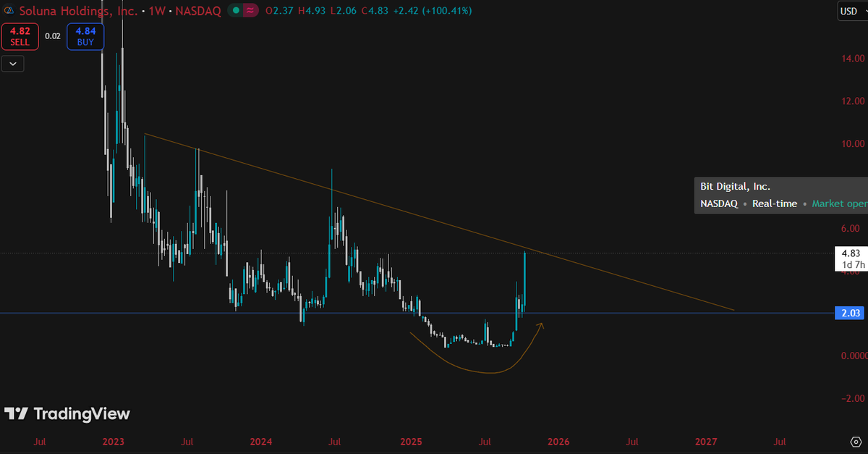Click the blue 2.03 horizontal line label

[x=850, y=313]
